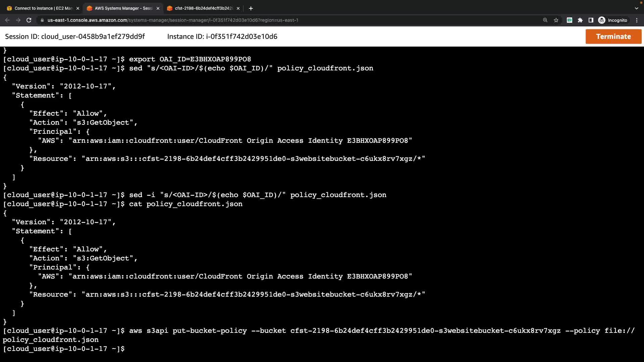Close the Connect to instance tab
Viewport: 644px width, 362px height.
78,8
